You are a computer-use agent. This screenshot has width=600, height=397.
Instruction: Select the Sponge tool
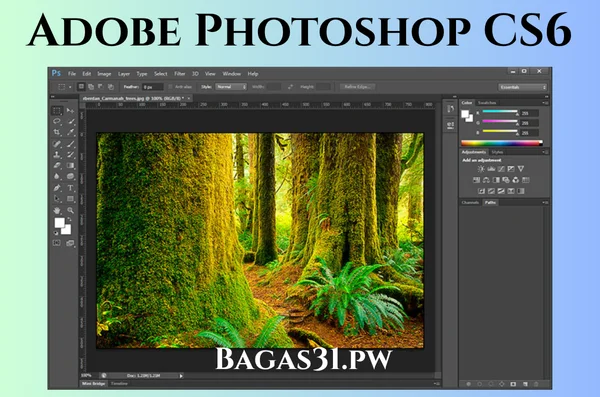[x=70, y=176]
